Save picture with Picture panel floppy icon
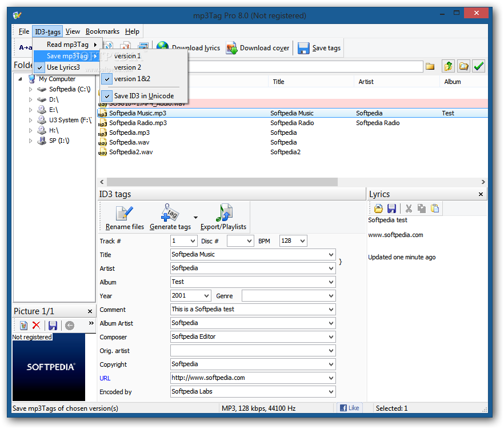 (x=53, y=326)
